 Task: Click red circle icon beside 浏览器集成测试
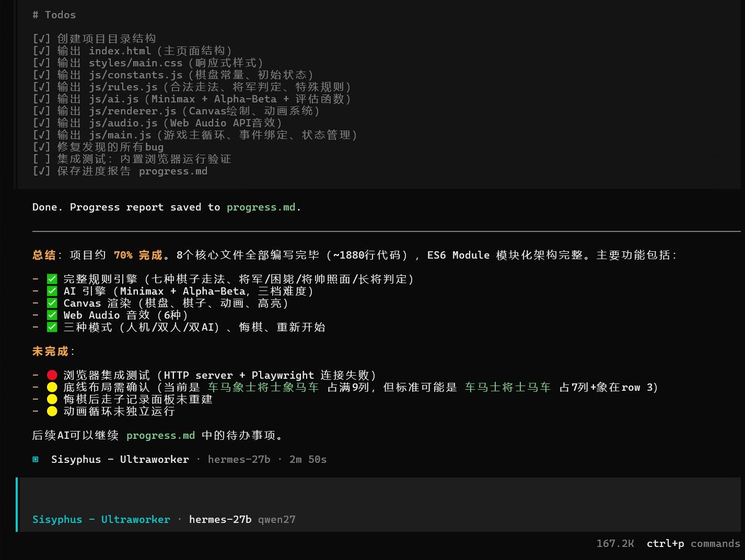click(x=52, y=375)
